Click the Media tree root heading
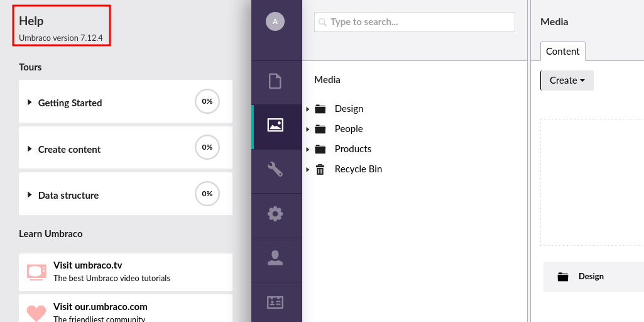The image size is (644, 322). pos(327,80)
